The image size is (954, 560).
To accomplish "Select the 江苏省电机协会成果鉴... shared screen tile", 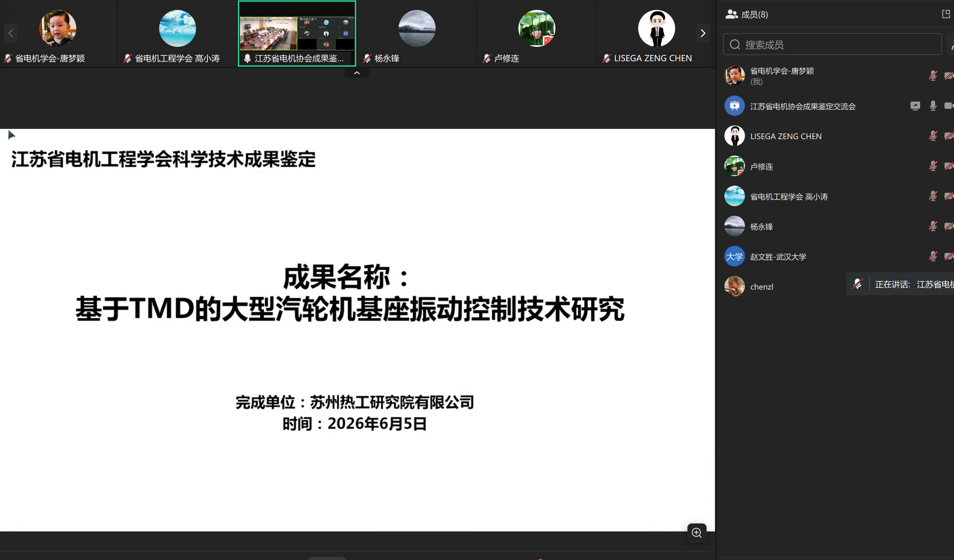I will click(297, 34).
